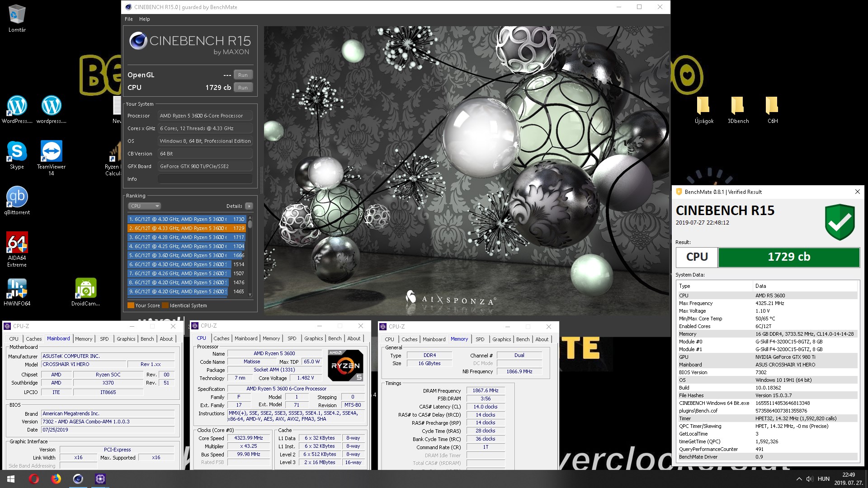Image resolution: width=868 pixels, height=488 pixels.
Task: Select Max Frequency row in BenchMate
Action: tap(767, 303)
